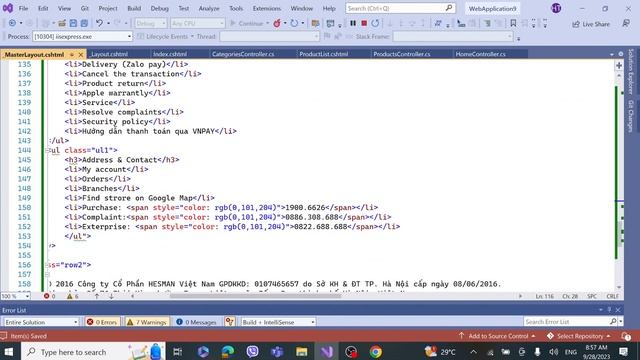Image resolution: width=640 pixels, height=360 pixels.
Task: Click the Continue debug button
Action: [247, 24]
